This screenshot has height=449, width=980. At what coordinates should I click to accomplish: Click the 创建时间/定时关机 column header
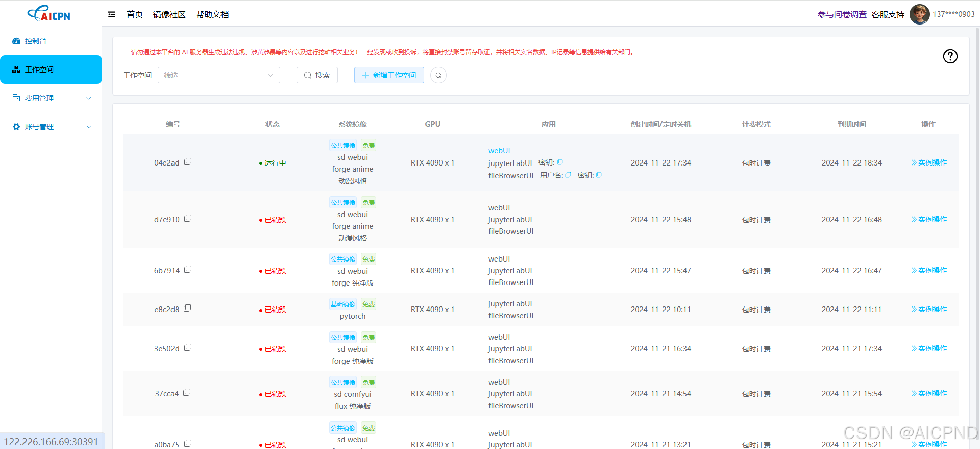[x=660, y=124]
